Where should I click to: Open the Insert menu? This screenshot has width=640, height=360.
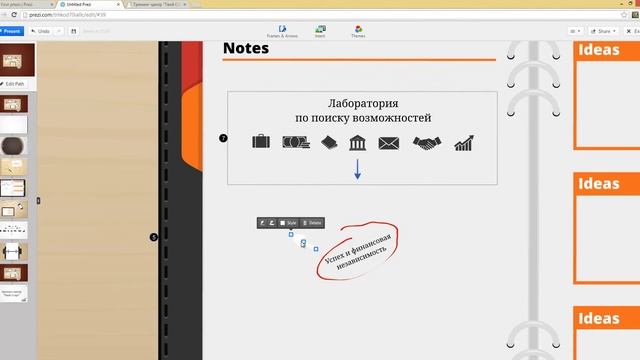tap(320, 31)
